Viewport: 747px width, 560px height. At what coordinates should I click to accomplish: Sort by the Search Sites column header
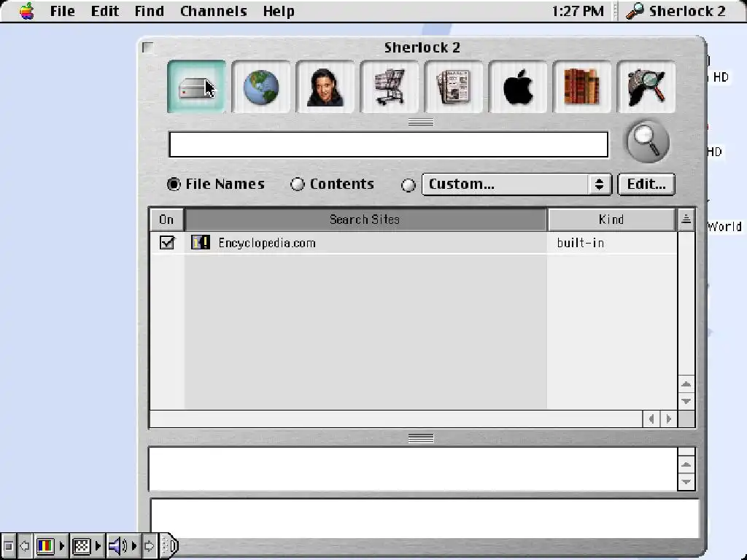(365, 219)
